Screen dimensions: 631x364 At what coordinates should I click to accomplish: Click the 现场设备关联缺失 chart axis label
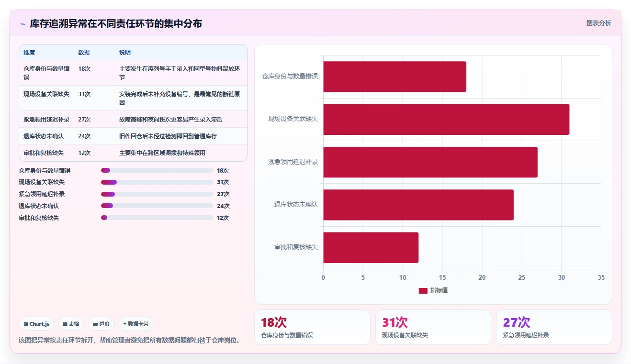[293, 119]
